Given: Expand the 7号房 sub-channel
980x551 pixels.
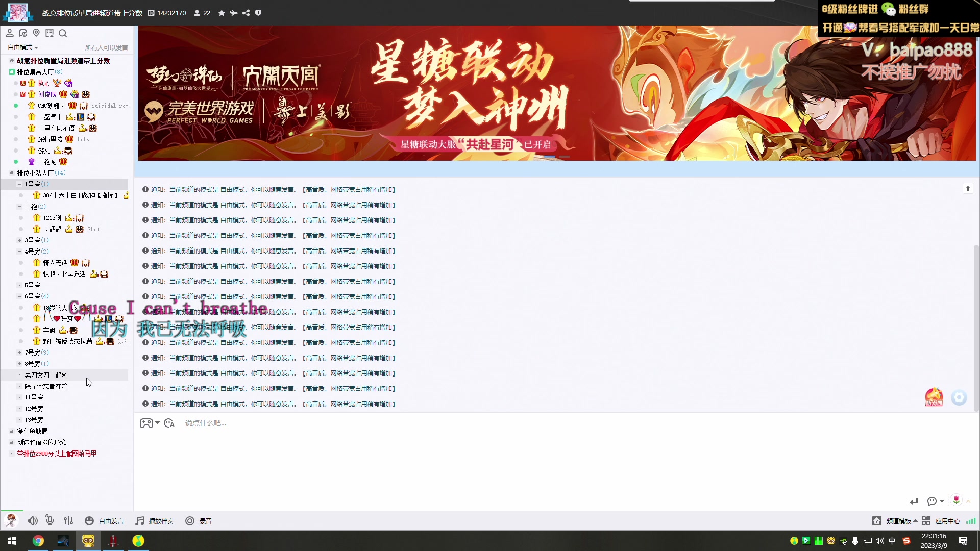Looking at the screenshot, I should [x=19, y=353].
